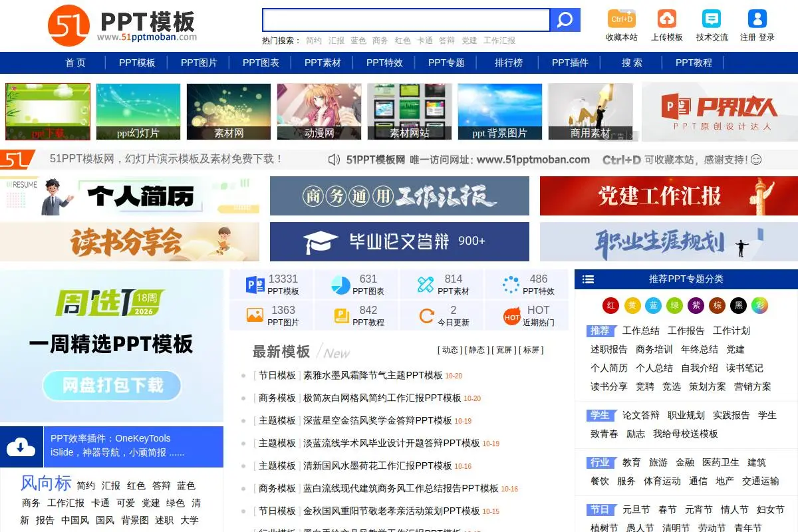Filter latest templates by [标屏]
This screenshot has height=532, width=798.
tap(531, 350)
